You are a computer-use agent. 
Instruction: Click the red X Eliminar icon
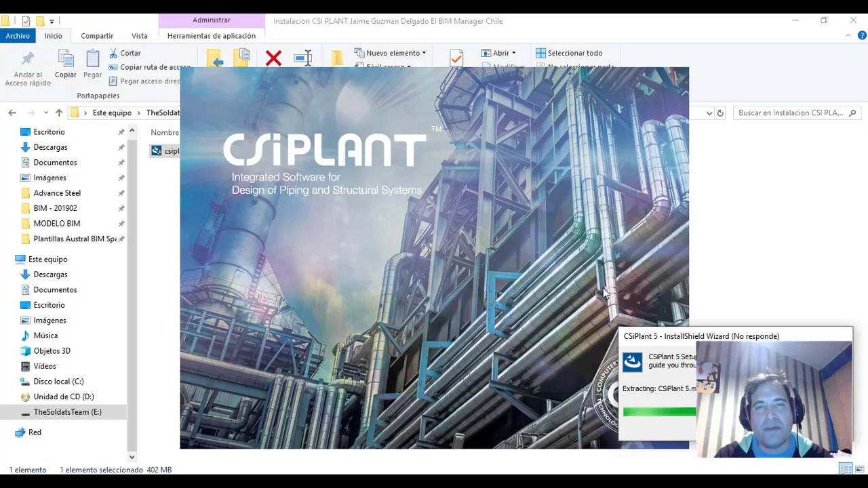(x=273, y=58)
